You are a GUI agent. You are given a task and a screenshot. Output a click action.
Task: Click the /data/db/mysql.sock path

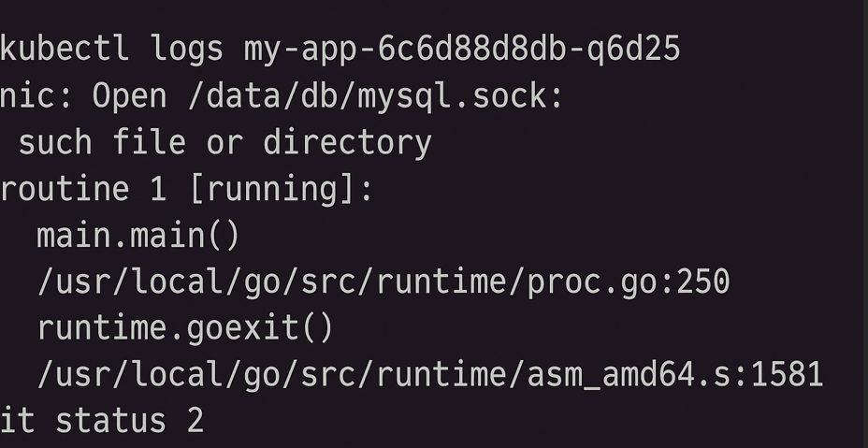coord(377,95)
